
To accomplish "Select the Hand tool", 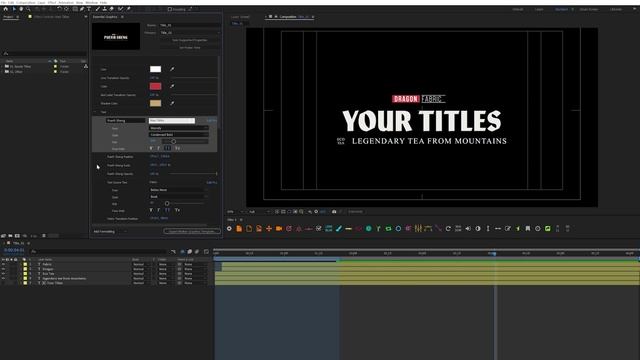I will pyautogui.click(x=21, y=9).
